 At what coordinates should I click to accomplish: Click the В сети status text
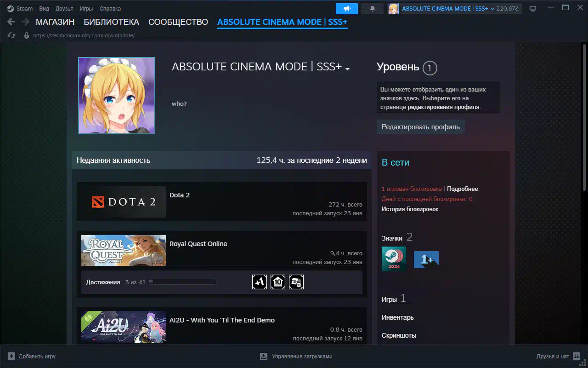click(396, 162)
